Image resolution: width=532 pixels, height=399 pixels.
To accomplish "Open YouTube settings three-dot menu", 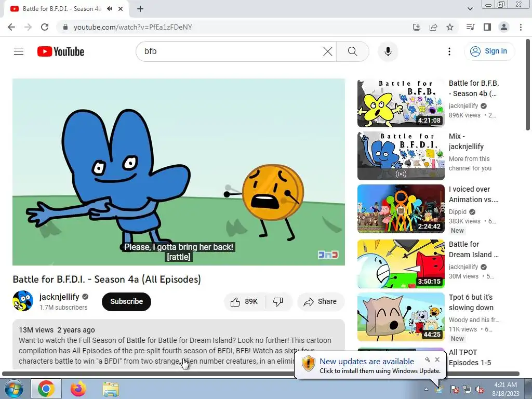I will tap(449, 51).
